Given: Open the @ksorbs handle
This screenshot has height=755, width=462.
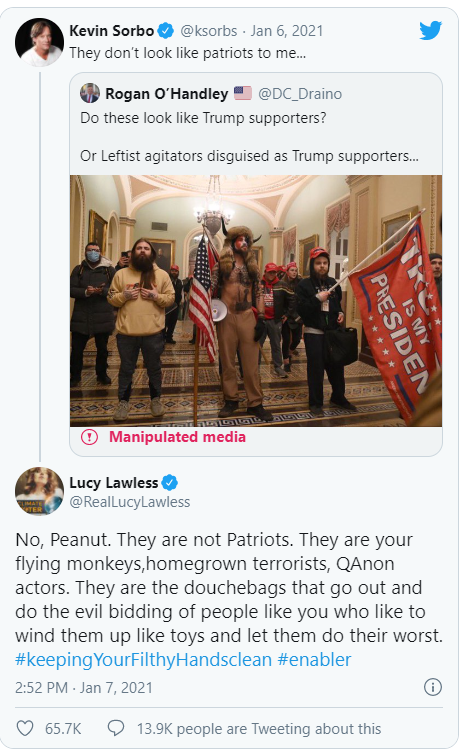Looking at the screenshot, I should tap(209, 31).
